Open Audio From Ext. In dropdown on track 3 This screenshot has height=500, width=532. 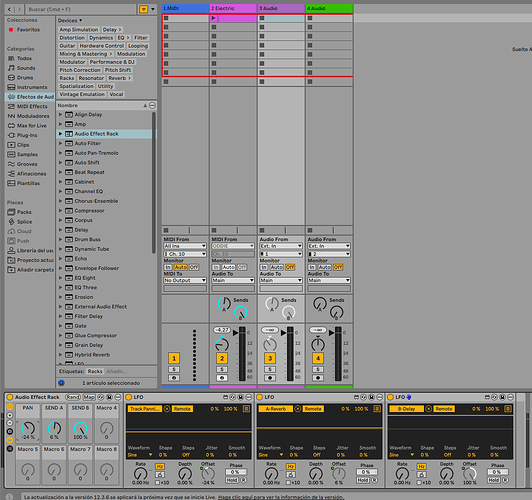(281, 246)
